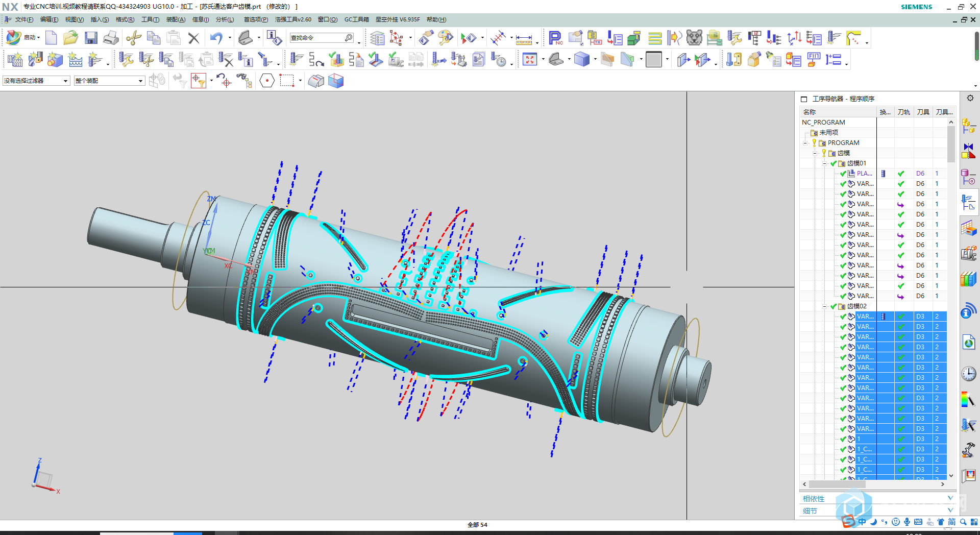Screen dimensions: 980x535
Task: Click the Delete Object icon in CAM toolbar
Action: [226, 60]
